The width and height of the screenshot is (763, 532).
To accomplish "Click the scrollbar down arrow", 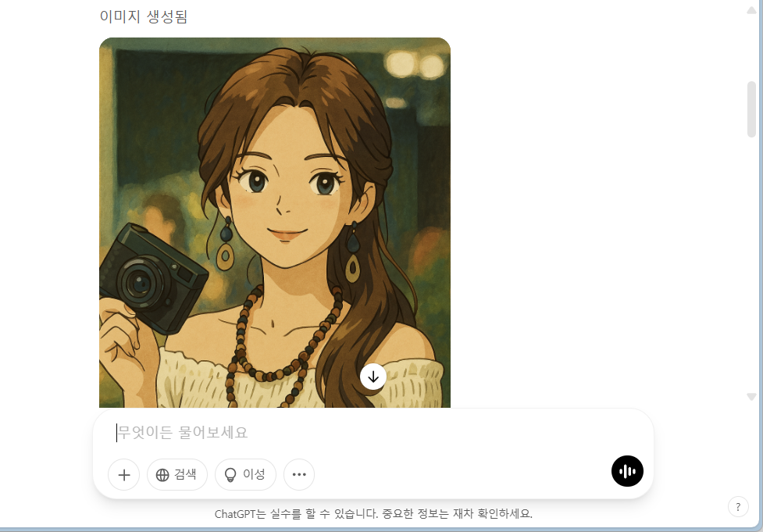I will [751, 397].
